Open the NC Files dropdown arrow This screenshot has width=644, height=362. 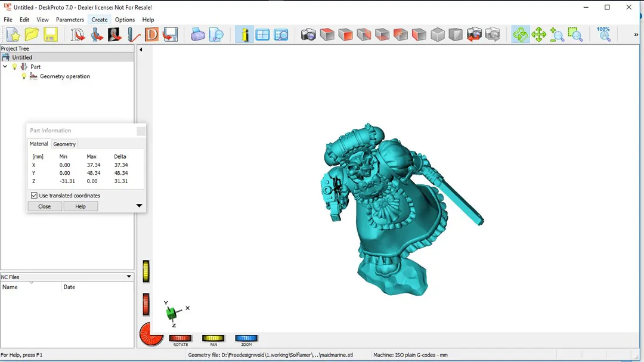point(129,277)
